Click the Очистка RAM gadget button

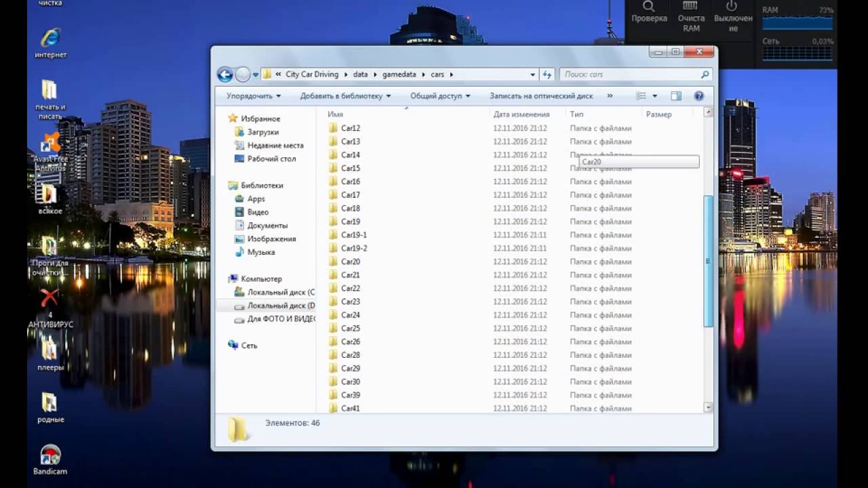coord(691,16)
